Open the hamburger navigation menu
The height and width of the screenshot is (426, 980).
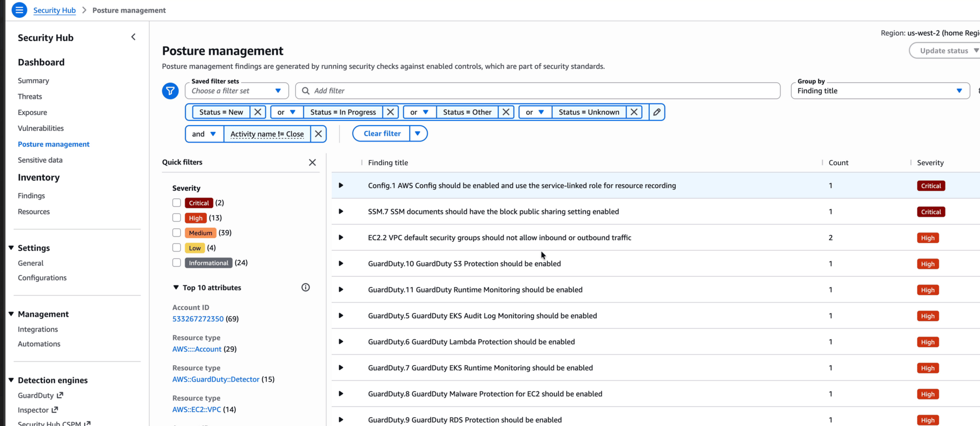point(19,10)
